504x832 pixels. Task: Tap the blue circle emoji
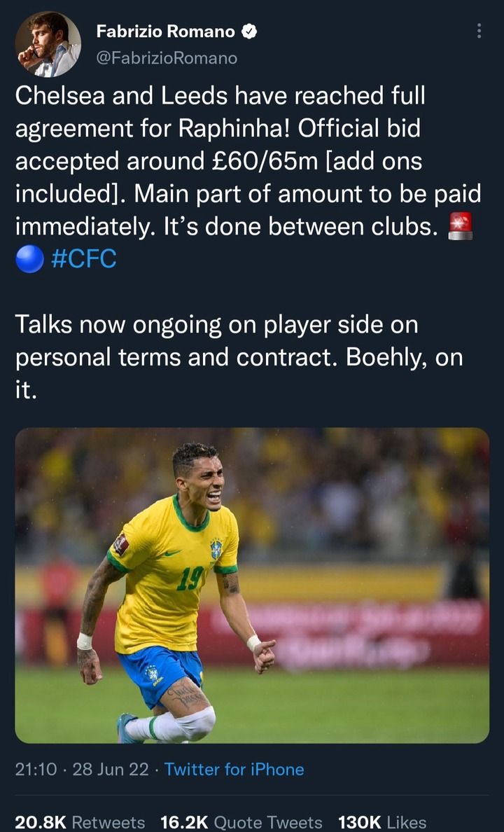(x=29, y=259)
